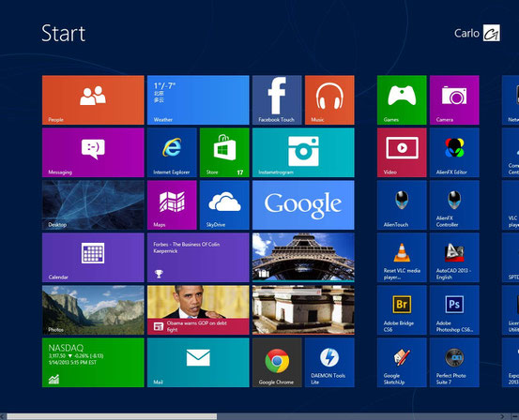Launch Google SketchUp tile
Viewport: 519px width, 420px height.
402,363
